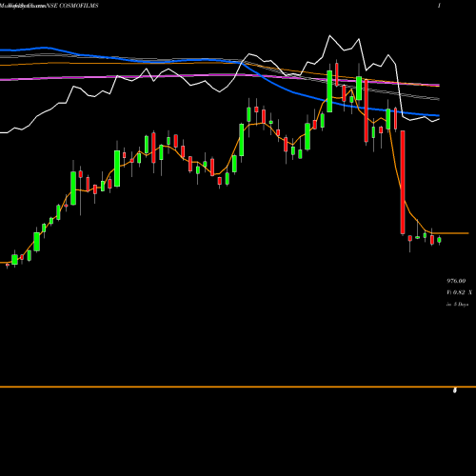This screenshot has height=476, width=476.
Task: Click the NSE COSMOFILMS chart title
Action: [72, 6]
